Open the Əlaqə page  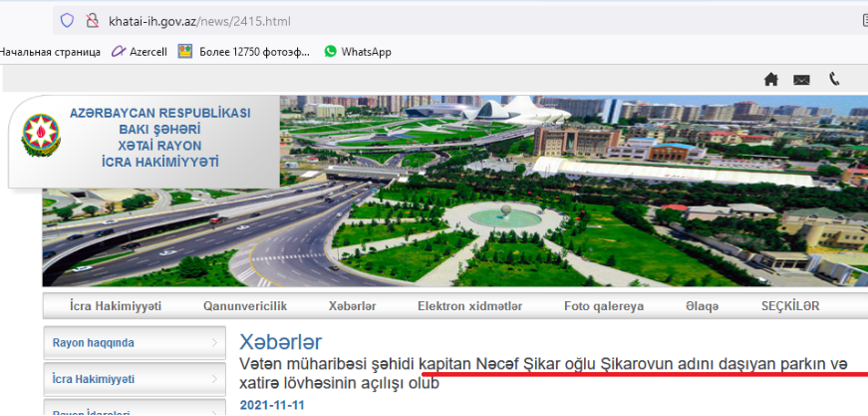pos(702,306)
